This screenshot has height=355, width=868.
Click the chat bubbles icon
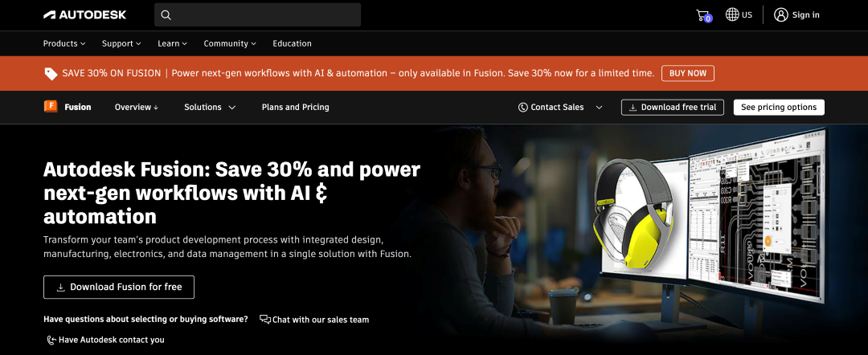[265, 320]
